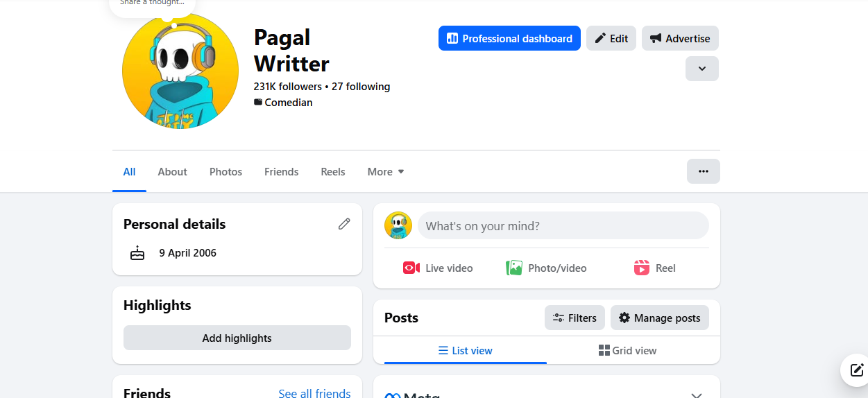Open the Professional dashboard
868x398 pixels.
tap(509, 39)
